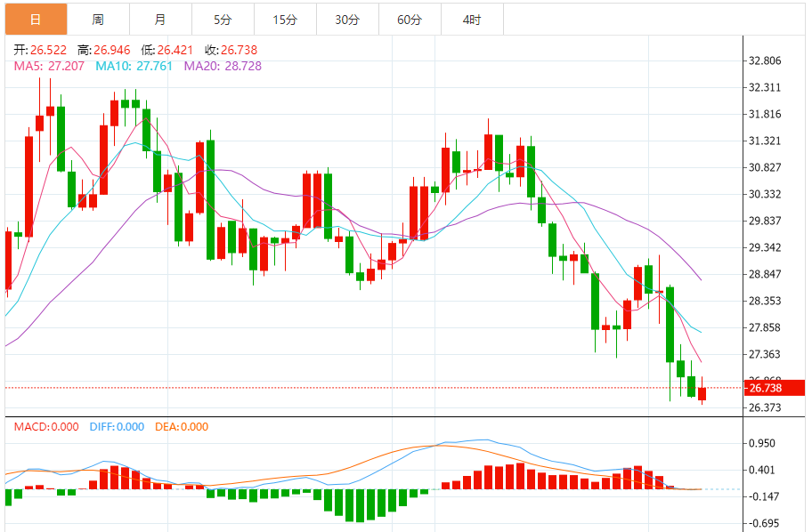Click the 28.847 price axis label
Viewport: 812px width, 532px height.
[x=765, y=274]
